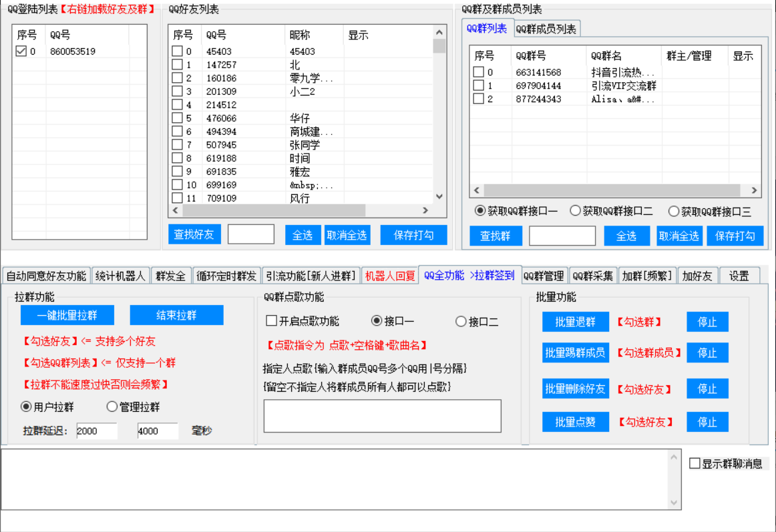This screenshot has width=776, height=532.
Task: Click 查找好友 button
Action: (194, 234)
